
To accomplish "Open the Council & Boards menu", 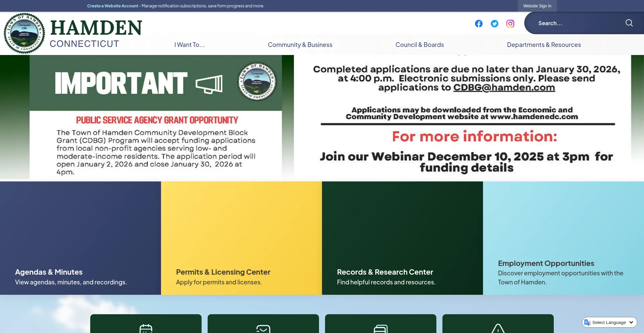I will (x=420, y=45).
